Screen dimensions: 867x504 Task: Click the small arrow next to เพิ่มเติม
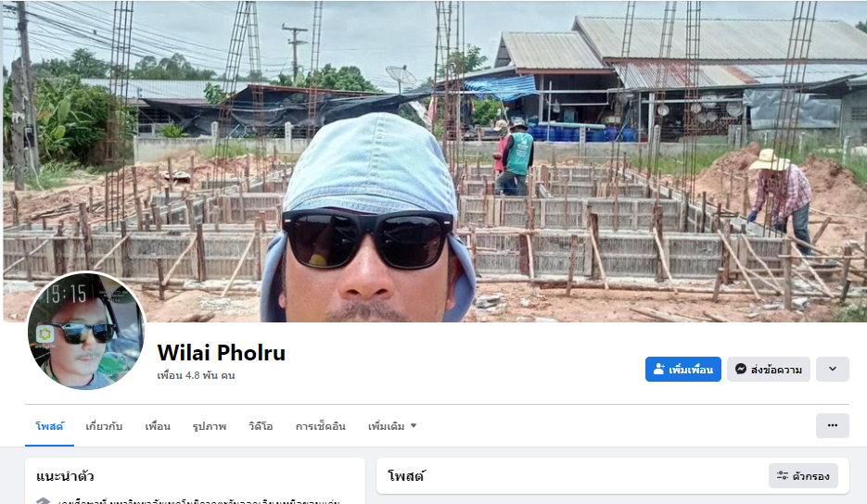pyautogui.click(x=413, y=426)
